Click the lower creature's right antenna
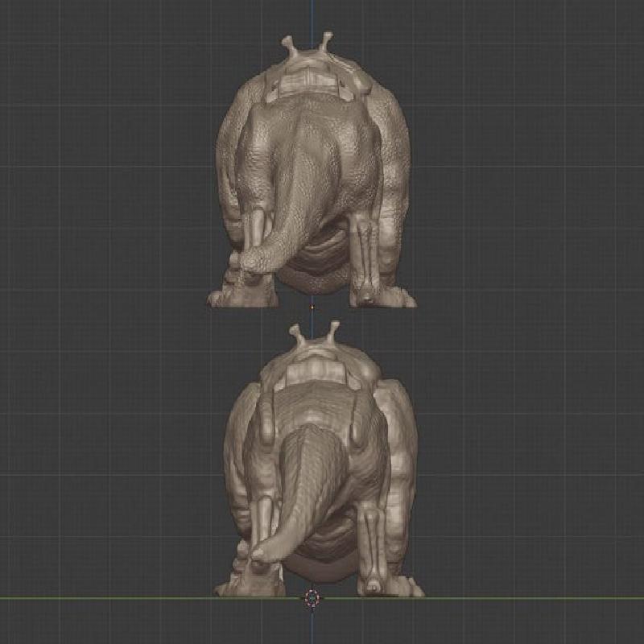Image resolution: width=644 pixels, height=644 pixels. [x=330, y=328]
